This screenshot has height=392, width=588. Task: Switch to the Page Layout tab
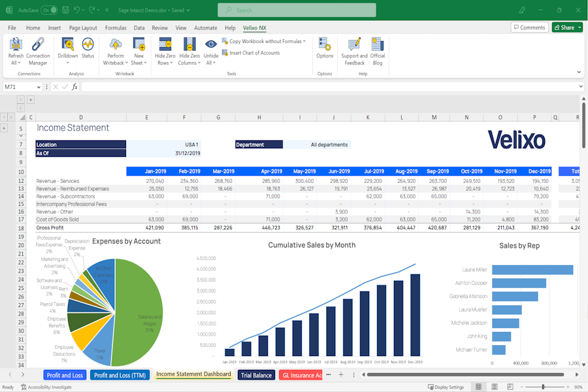click(x=83, y=27)
